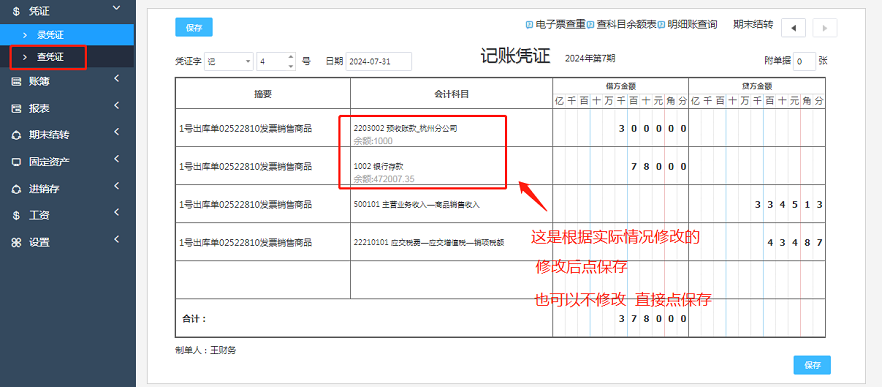Click the bottom 保存 button
The height and width of the screenshot is (387, 882).
pyautogui.click(x=812, y=365)
